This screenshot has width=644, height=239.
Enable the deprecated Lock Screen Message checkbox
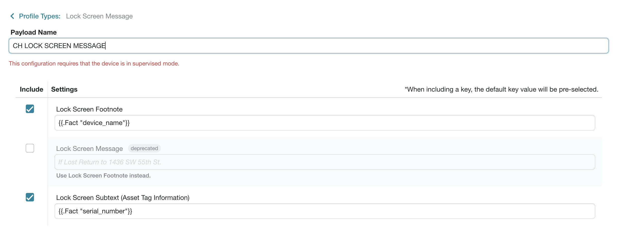click(x=30, y=148)
